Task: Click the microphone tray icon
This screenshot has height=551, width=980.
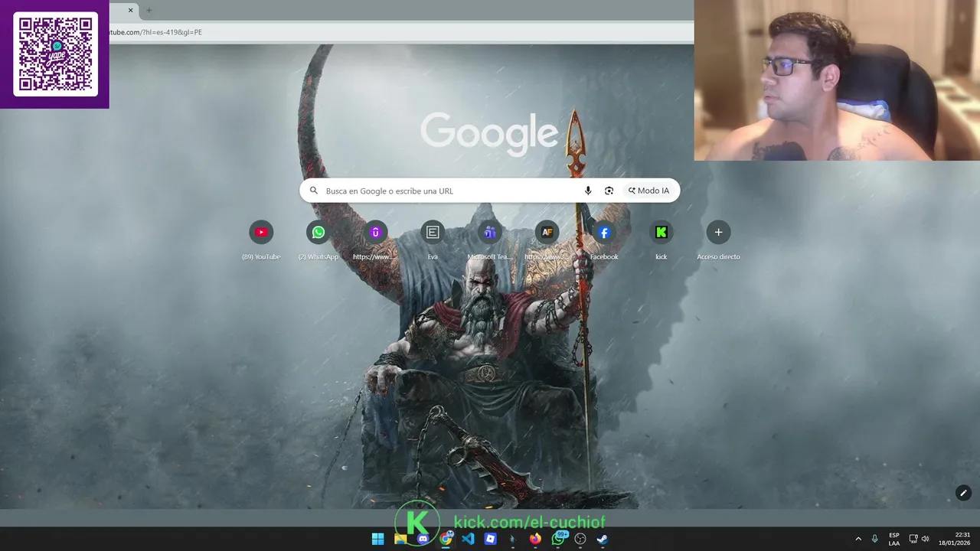Action: (x=874, y=539)
